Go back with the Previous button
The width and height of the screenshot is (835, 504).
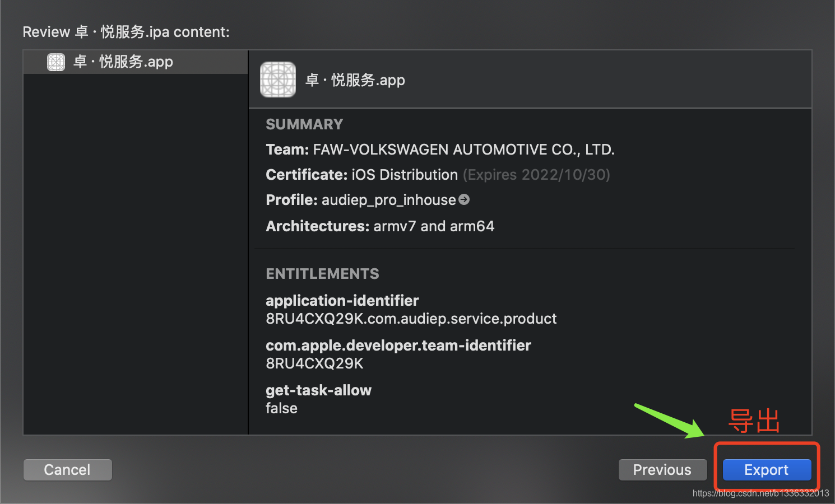point(662,470)
